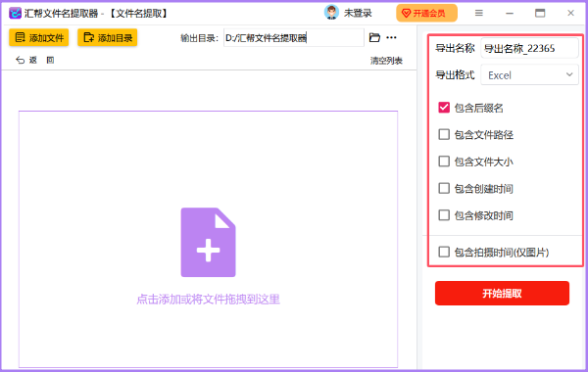The image size is (588, 372).
Task: Enable the 包含文件大小 checkbox
Action: pos(444,162)
